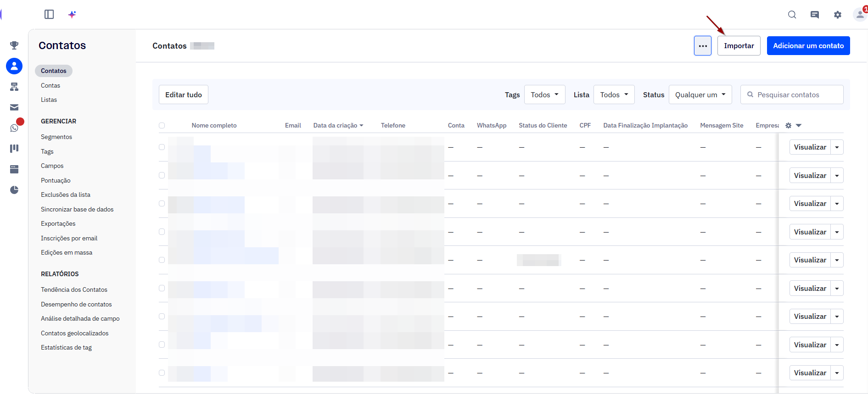Open Segmentos in the sidebar

[56, 137]
